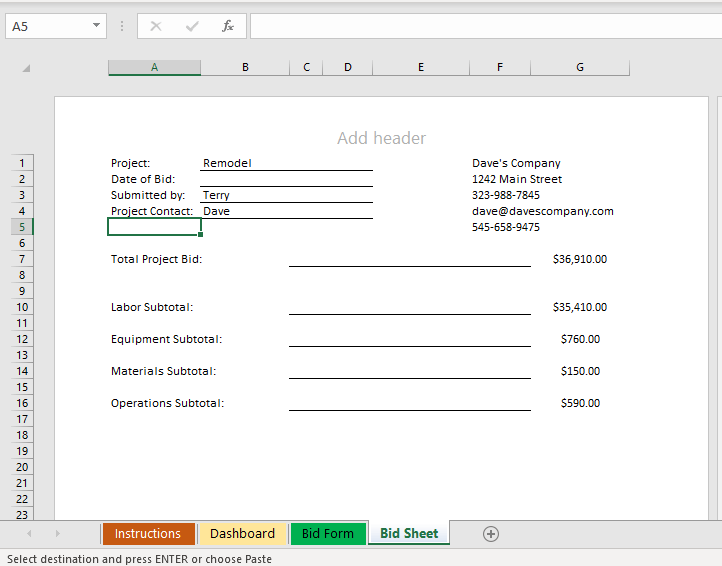This screenshot has width=722, height=566.
Task: Select column B header
Action: point(245,68)
